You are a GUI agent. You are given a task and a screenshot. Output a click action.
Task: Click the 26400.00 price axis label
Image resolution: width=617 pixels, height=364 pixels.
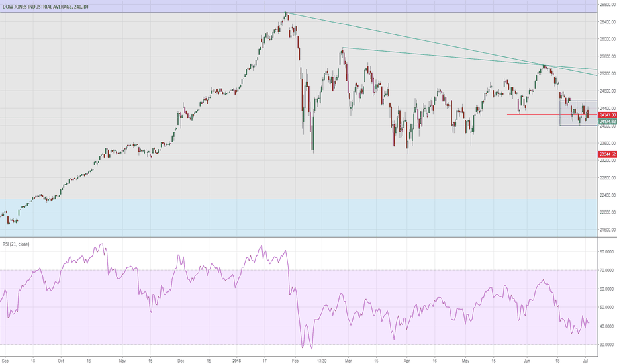pos(607,22)
